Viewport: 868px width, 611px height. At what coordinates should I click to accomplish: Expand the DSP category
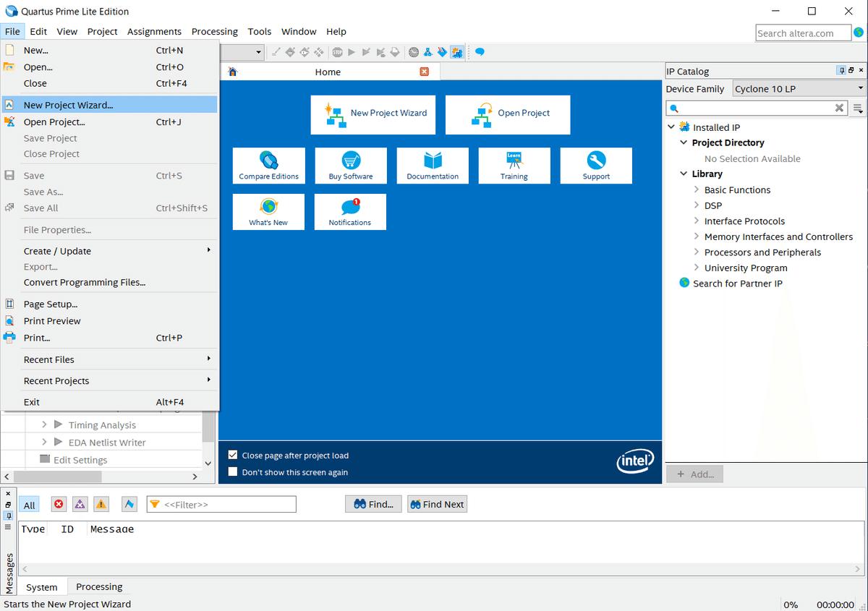(x=696, y=205)
